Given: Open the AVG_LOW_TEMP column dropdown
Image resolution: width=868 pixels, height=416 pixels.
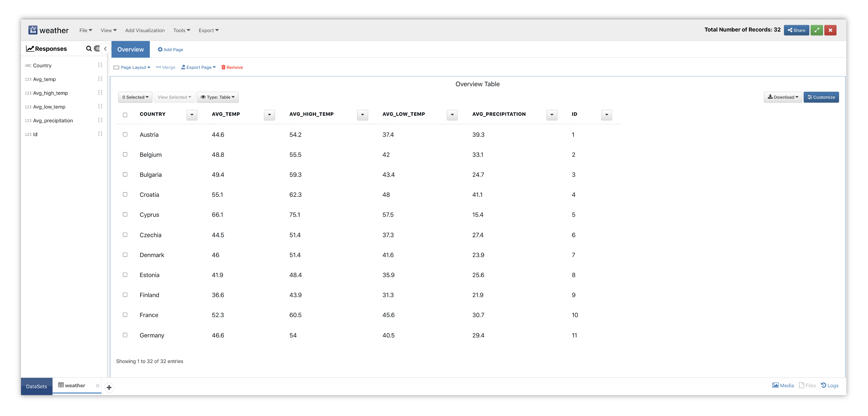Looking at the screenshot, I should click(x=452, y=115).
